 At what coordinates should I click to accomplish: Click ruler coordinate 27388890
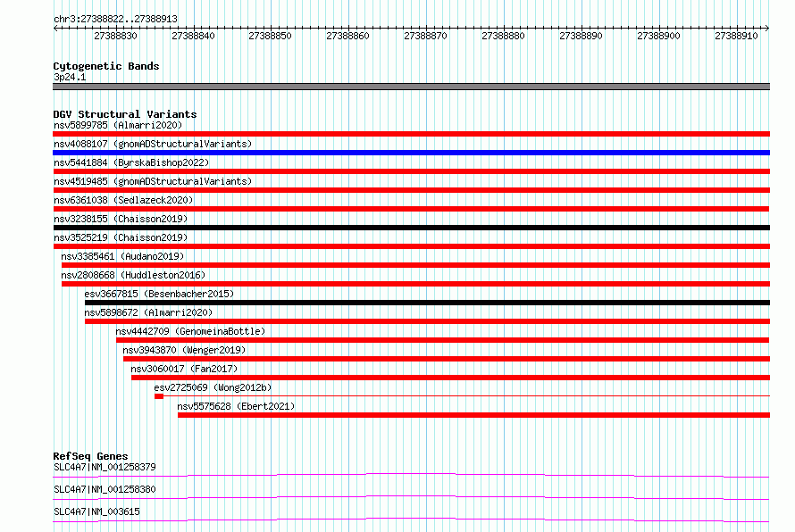pos(581,36)
